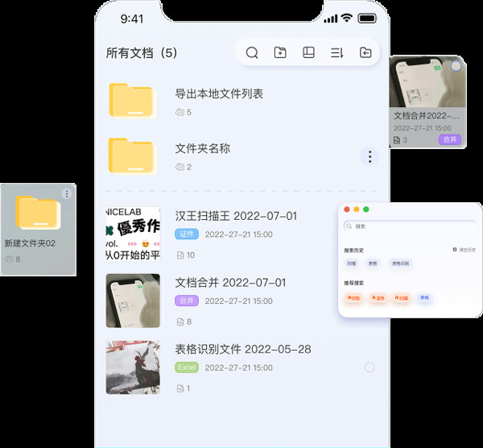The width and height of the screenshot is (483, 448).
Task: Select the 扫描 chip under 搜索历史
Action: (352, 263)
